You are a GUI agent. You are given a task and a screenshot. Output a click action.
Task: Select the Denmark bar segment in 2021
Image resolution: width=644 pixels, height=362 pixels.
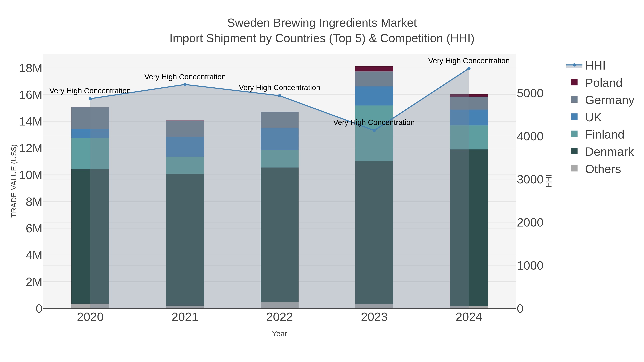coord(185,240)
